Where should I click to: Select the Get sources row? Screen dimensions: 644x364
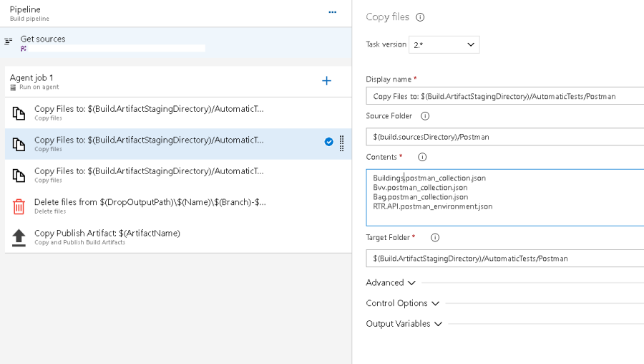(x=176, y=43)
